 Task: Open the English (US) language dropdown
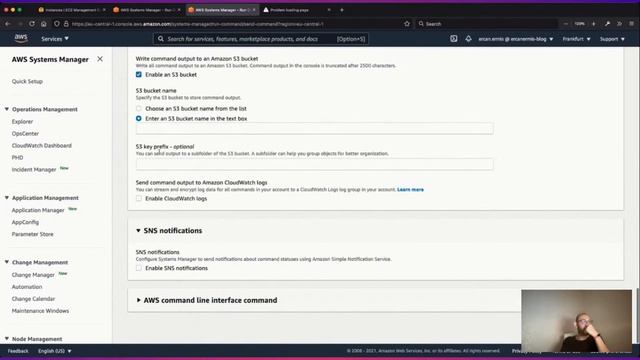(55, 351)
